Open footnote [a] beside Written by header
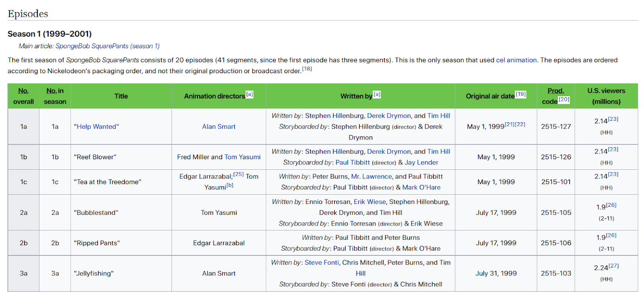Screen dimensions: 644x292 click(377, 94)
